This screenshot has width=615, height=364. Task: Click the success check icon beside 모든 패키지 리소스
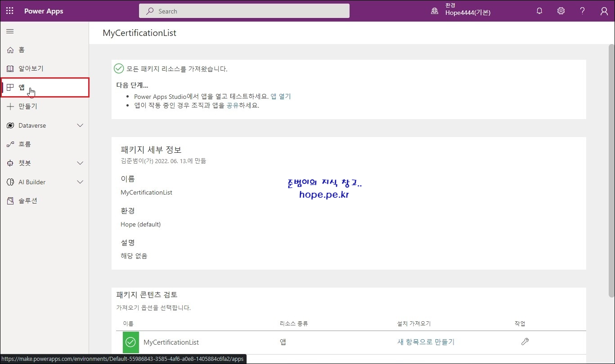119,68
